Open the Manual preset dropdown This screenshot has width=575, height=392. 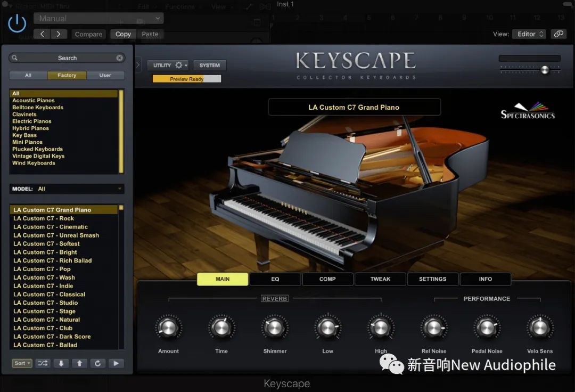[98, 19]
